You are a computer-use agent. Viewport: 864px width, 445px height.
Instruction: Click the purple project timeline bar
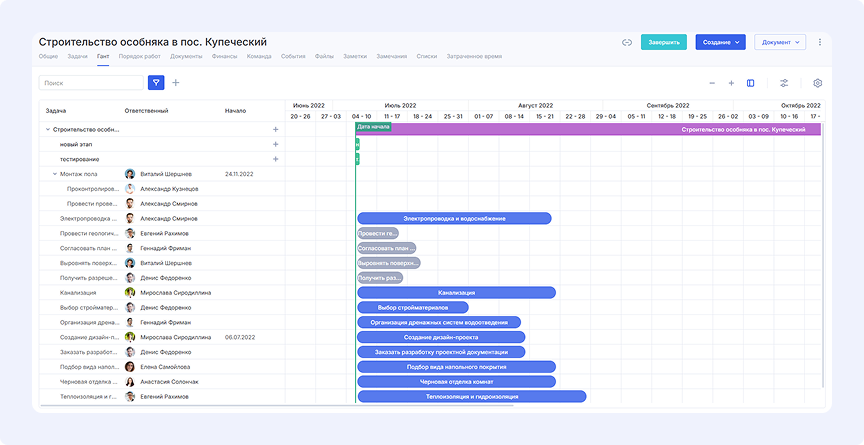click(x=600, y=129)
